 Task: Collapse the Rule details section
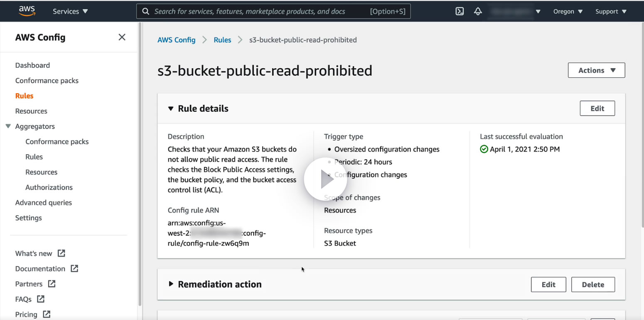[x=171, y=108]
